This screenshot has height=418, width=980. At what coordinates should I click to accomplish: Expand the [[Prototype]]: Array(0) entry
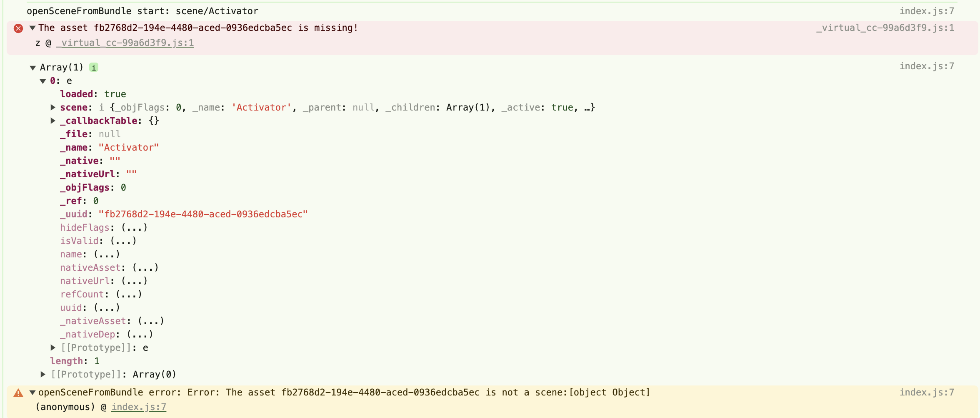coord(43,374)
